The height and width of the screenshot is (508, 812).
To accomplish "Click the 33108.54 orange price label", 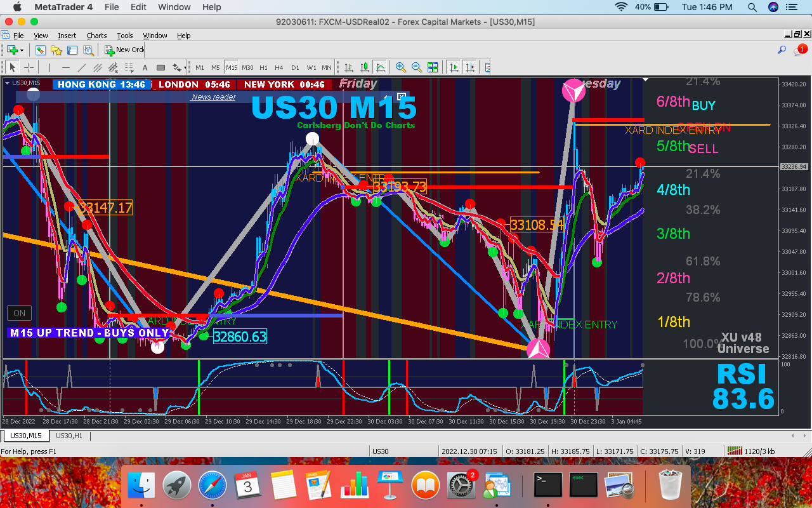I will point(537,225).
